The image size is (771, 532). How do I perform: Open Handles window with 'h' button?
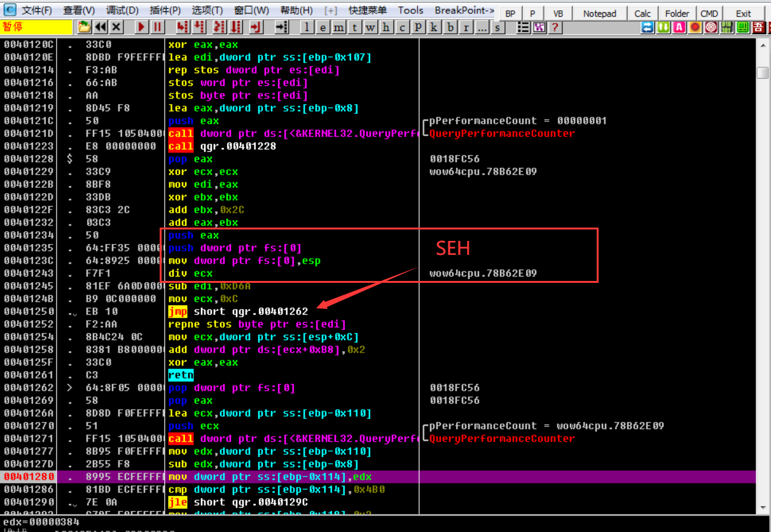(x=387, y=27)
